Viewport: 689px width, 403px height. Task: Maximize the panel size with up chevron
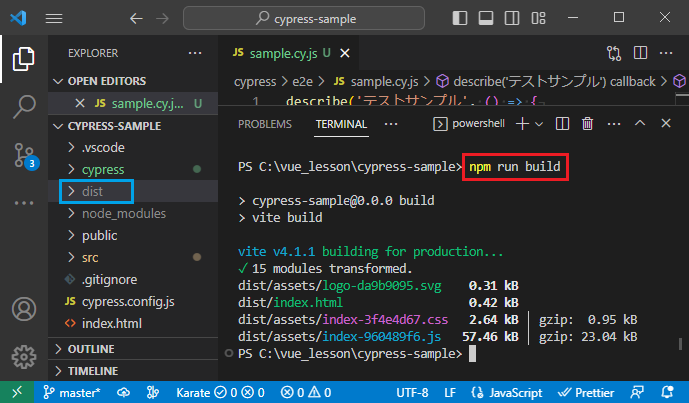640,123
